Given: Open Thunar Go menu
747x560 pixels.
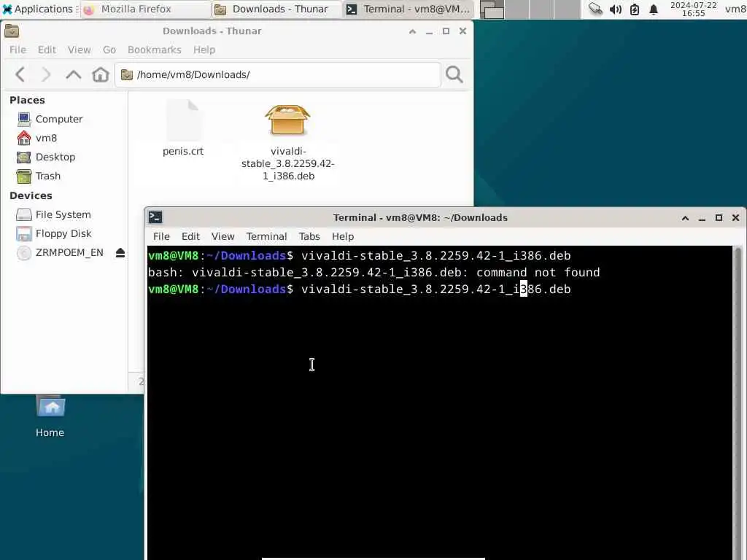Looking at the screenshot, I should (109, 50).
